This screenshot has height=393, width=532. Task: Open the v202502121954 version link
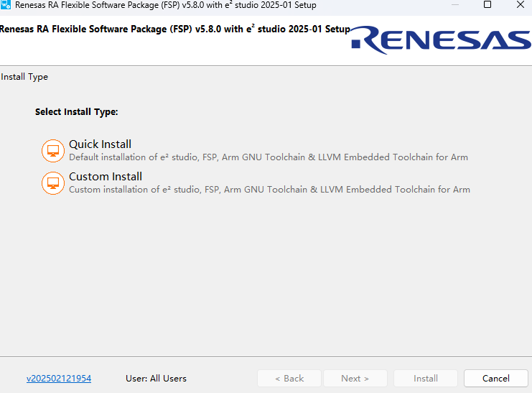click(x=59, y=379)
